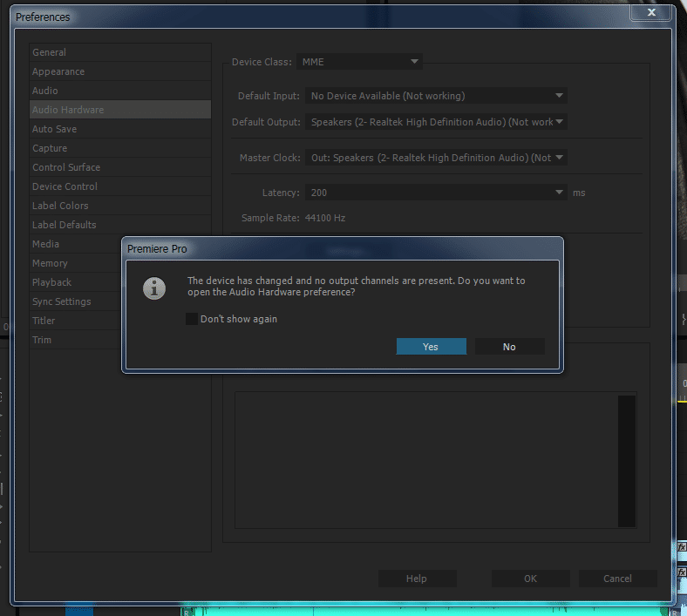Click No in the Premiere Pro dialog
The height and width of the screenshot is (616, 687).
pyautogui.click(x=509, y=346)
